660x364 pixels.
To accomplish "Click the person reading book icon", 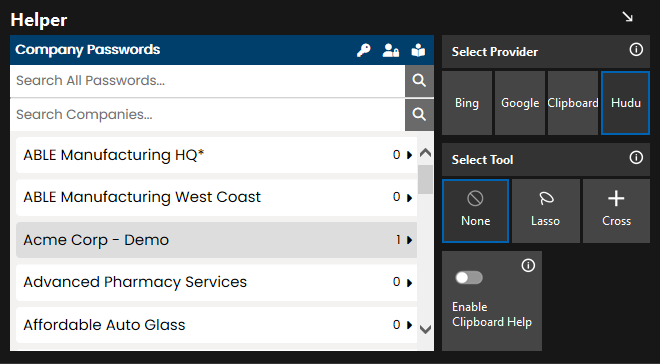I will click(418, 50).
